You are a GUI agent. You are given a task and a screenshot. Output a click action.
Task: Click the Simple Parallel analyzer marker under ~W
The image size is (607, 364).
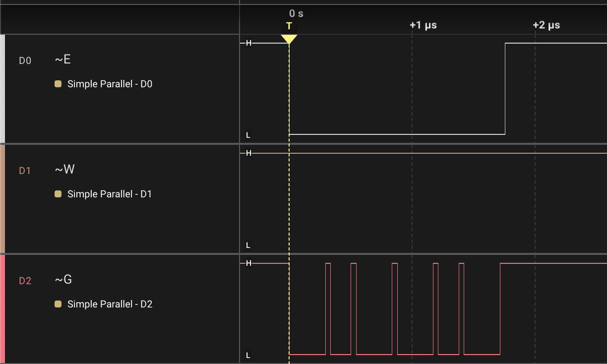[58, 194]
